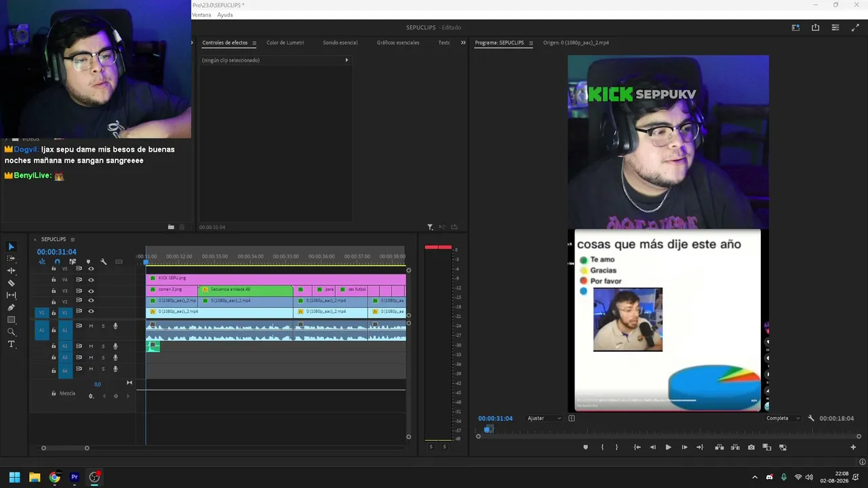Image resolution: width=868 pixels, height=488 pixels.
Task: Select the Track Select Forward tool
Action: [x=11, y=259]
